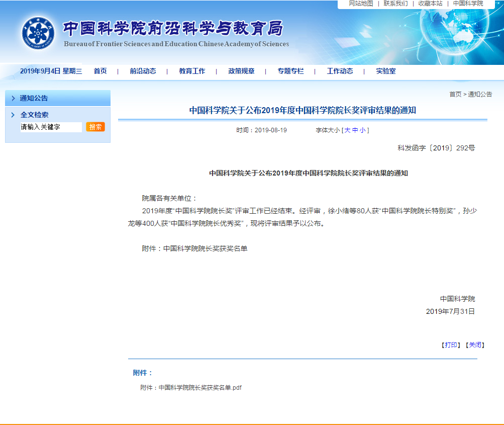The width and height of the screenshot is (504, 425).
Task: Click 首页 in the breadcrumb trail
Action: (455, 95)
